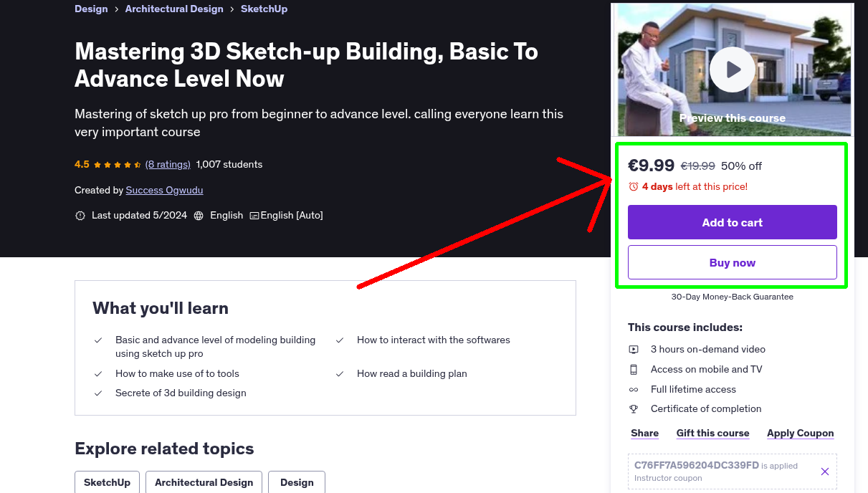Click the closed captions icon
Image resolution: width=868 pixels, height=493 pixels.
254,216
